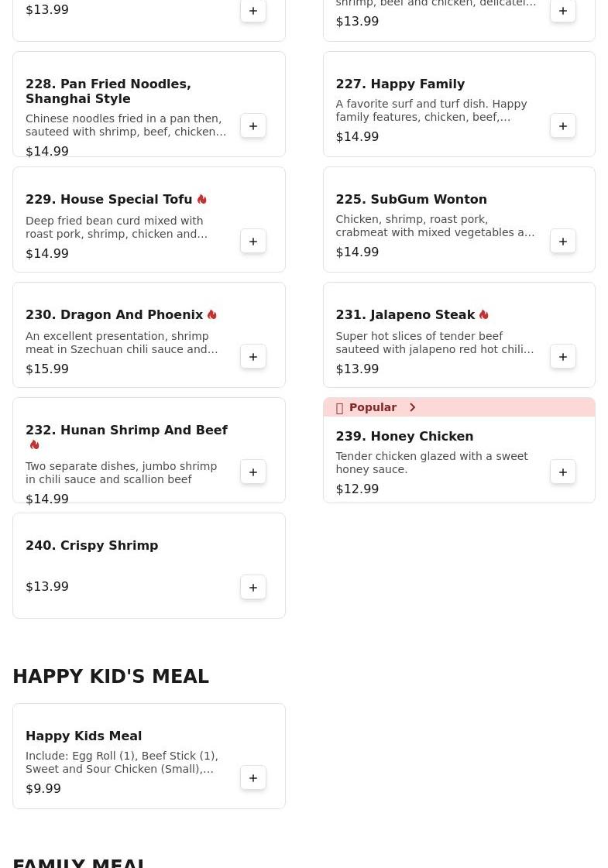The width and height of the screenshot is (608, 868).
Task: Add Honey Chicken with plus button
Action: tap(563, 472)
